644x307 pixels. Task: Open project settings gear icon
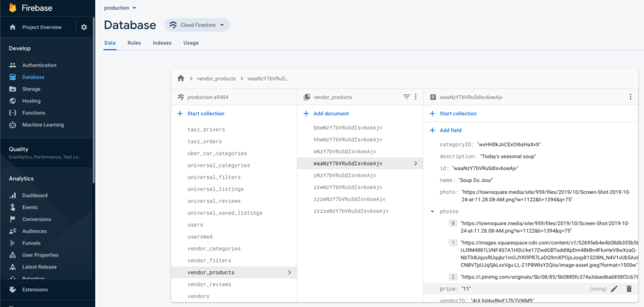point(84,27)
